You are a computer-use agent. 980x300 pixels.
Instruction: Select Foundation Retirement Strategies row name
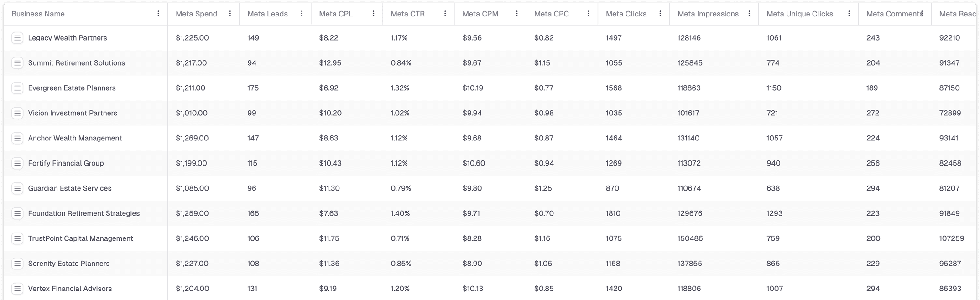click(84, 213)
